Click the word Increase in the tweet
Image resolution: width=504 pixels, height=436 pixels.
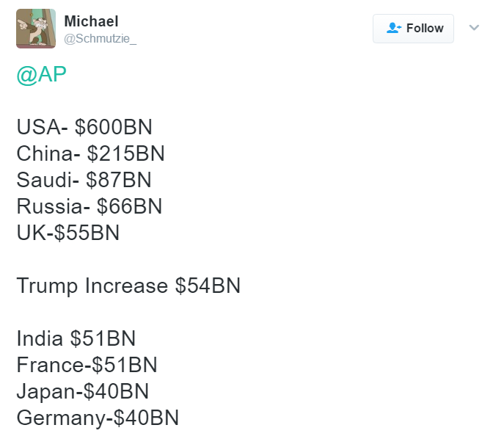127,286
